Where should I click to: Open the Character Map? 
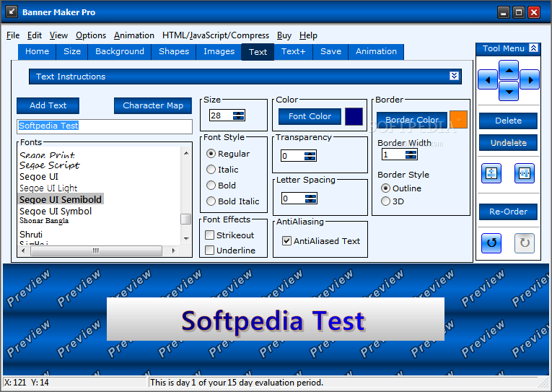point(153,105)
